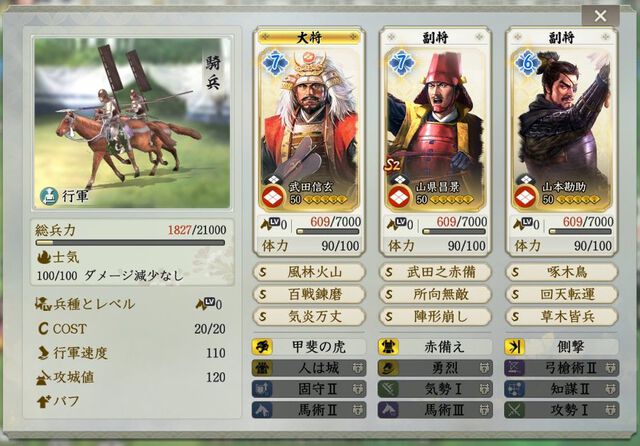Select the 副将 header above 山県昌景

(436, 38)
